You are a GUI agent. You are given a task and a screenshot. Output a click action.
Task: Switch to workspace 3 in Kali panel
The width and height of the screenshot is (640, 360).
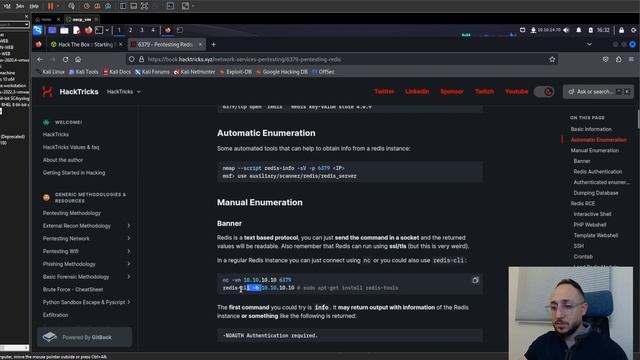click(142, 30)
